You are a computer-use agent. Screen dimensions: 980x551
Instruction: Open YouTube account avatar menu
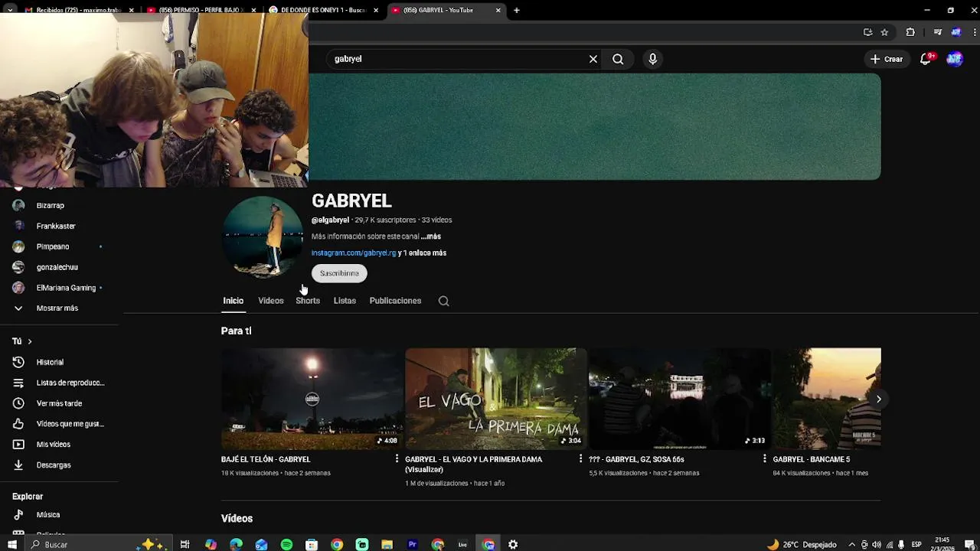[x=954, y=59]
